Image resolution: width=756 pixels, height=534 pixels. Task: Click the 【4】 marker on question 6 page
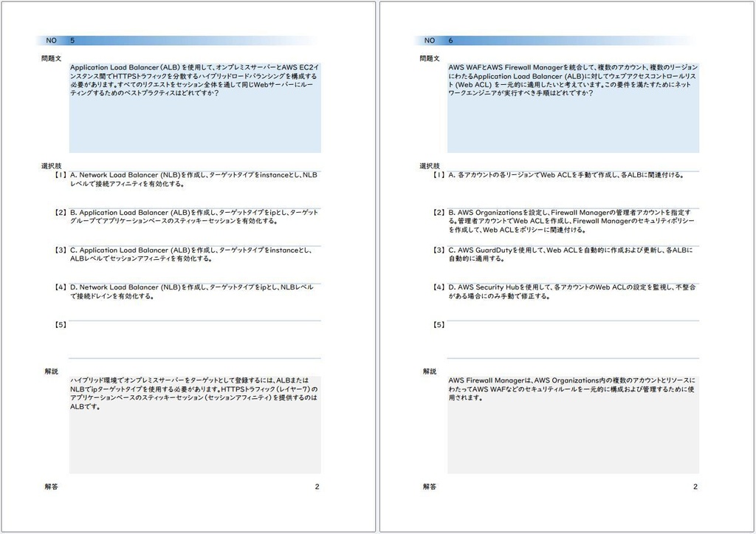click(439, 287)
